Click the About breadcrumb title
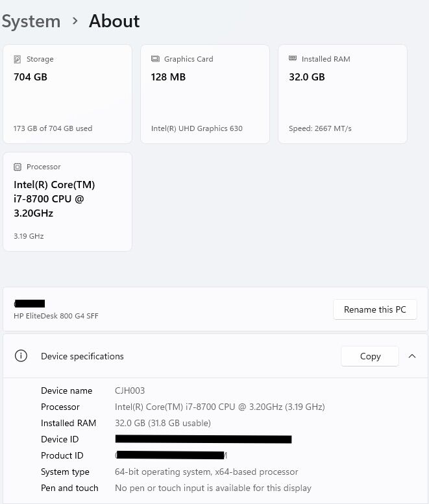 pos(114,21)
